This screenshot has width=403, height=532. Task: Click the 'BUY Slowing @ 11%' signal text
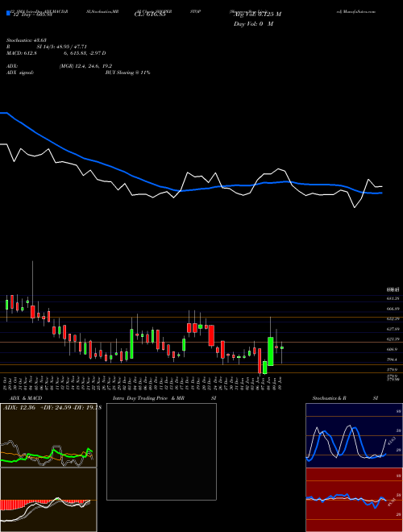click(127, 73)
